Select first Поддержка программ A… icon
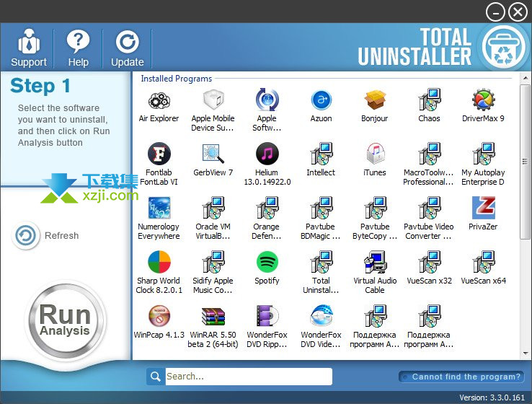 (375, 316)
